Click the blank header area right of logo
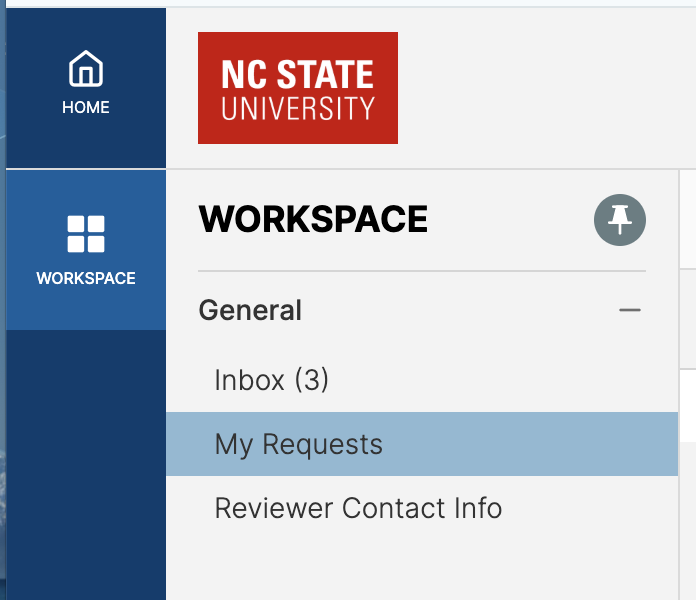 pyautogui.click(x=540, y=88)
